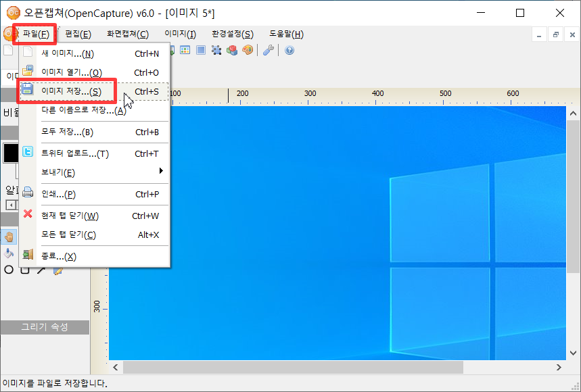Click the horizontal scrollbar thumb
The height and width of the screenshot is (392, 581).
tap(293, 367)
